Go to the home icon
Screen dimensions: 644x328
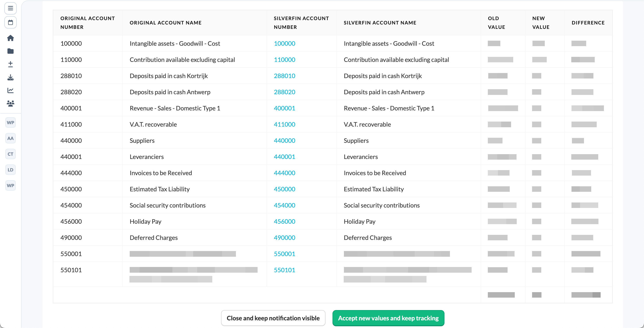click(x=11, y=38)
